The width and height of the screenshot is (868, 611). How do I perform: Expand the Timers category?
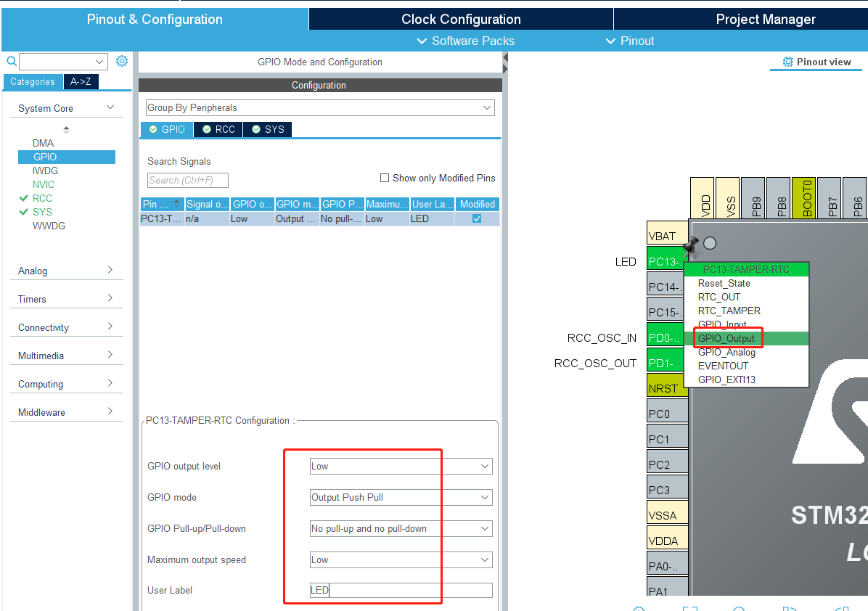65,299
